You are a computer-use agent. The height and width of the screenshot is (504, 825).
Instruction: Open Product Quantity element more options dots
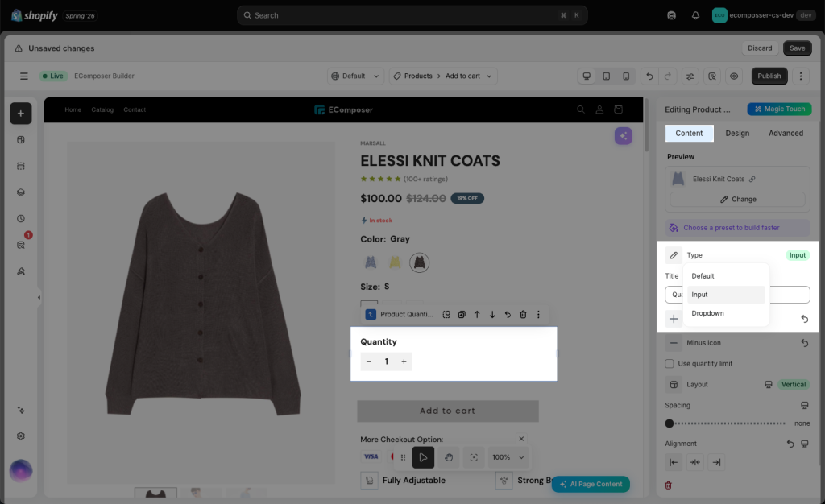(538, 314)
